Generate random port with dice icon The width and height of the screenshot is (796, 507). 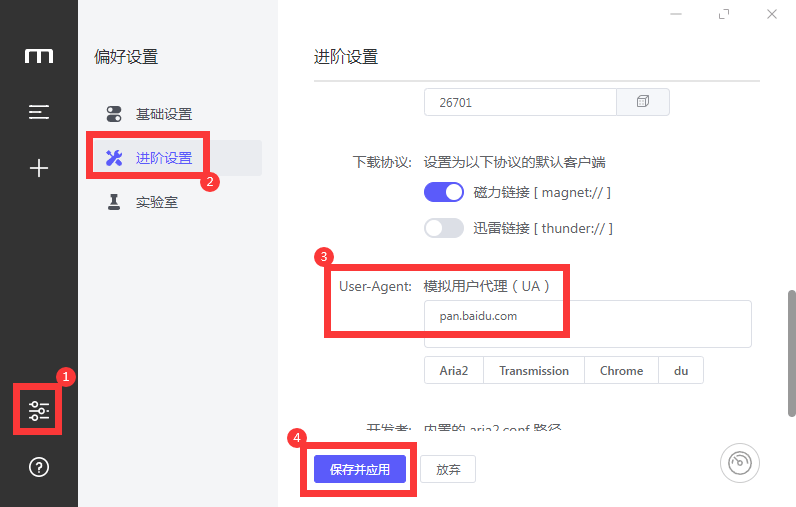pyautogui.click(x=643, y=102)
